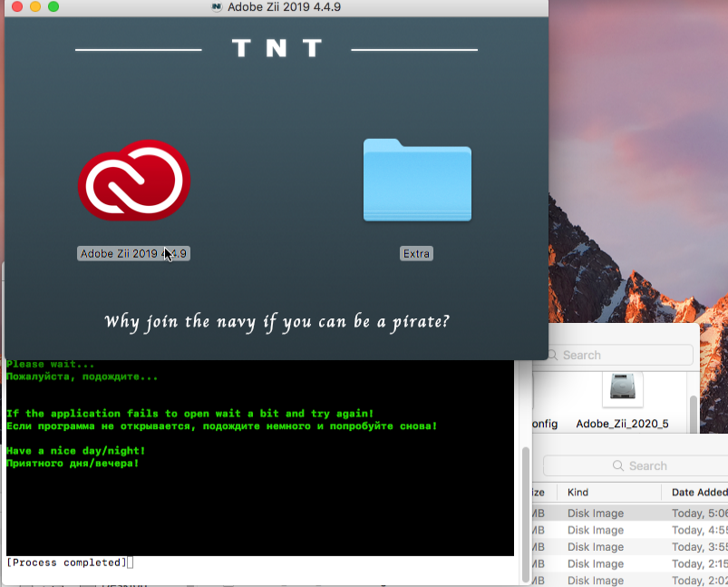Select the Extra folder label
This screenshot has width=728, height=587.
point(416,253)
